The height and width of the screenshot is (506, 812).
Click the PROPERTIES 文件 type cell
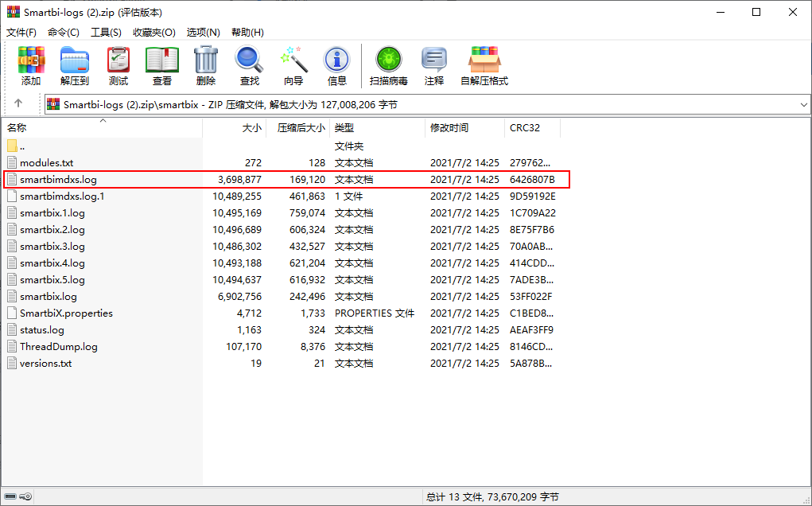375,313
